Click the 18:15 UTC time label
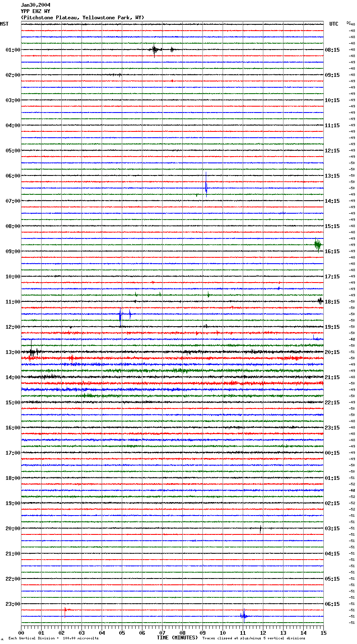 coord(332,302)
